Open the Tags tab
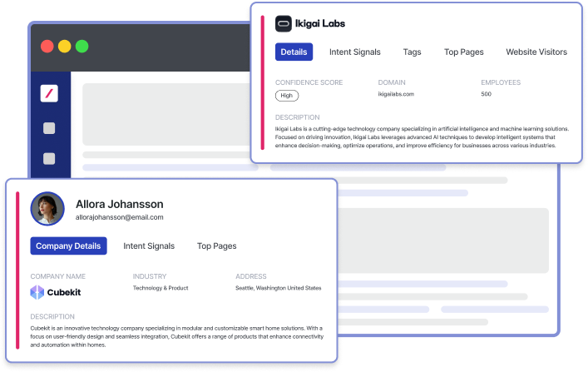This screenshot has height=372, width=588. pyautogui.click(x=413, y=52)
